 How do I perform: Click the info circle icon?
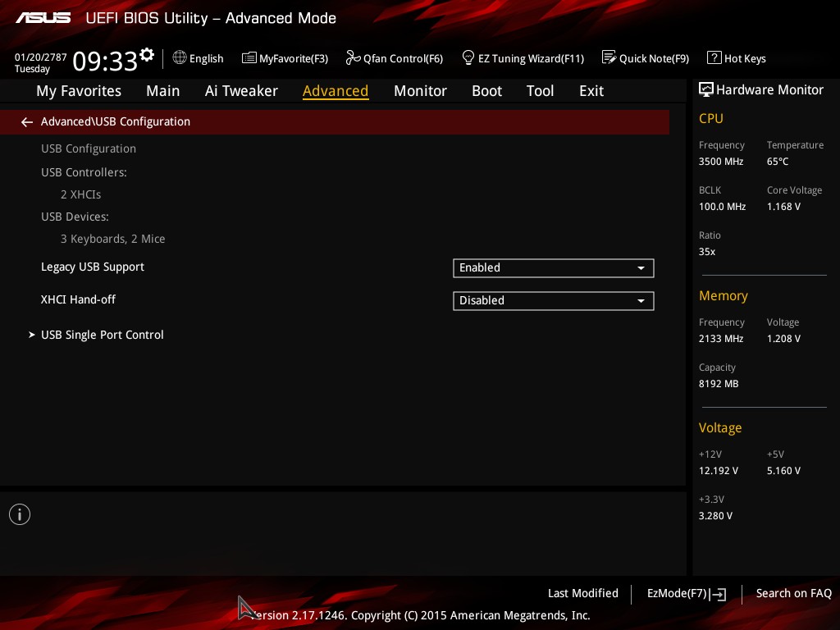(x=20, y=514)
